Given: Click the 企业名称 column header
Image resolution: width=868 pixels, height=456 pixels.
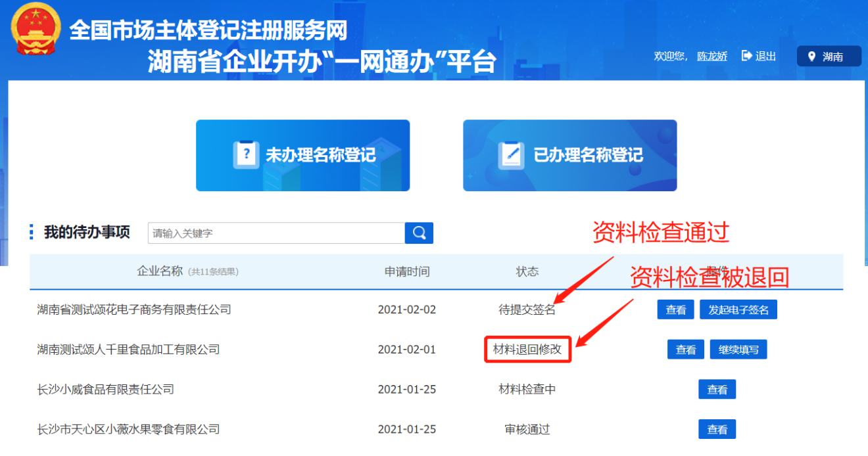Looking at the screenshot, I should (x=160, y=271).
